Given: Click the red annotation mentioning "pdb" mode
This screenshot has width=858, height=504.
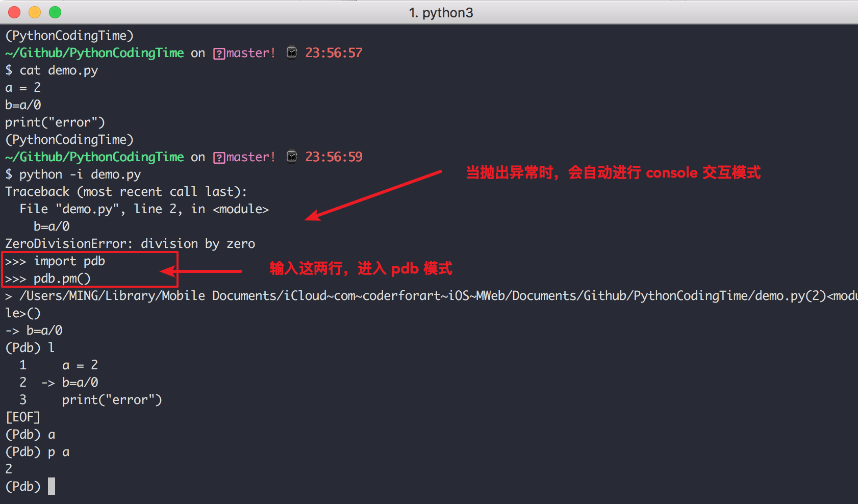Looking at the screenshot, I should [361, 268].
